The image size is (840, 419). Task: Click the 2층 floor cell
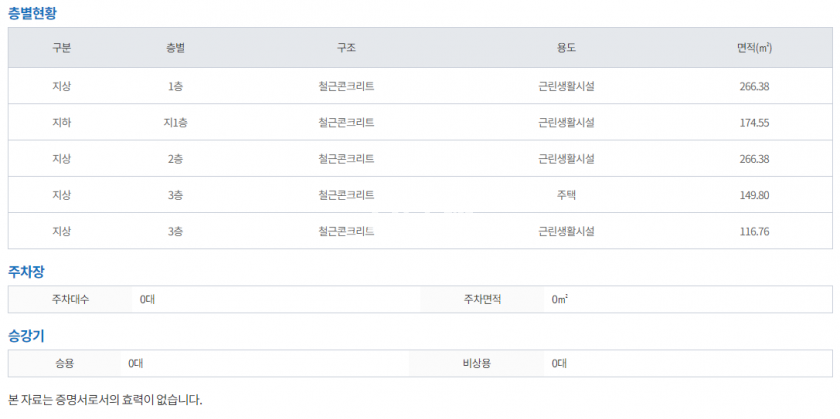[176, 158]
